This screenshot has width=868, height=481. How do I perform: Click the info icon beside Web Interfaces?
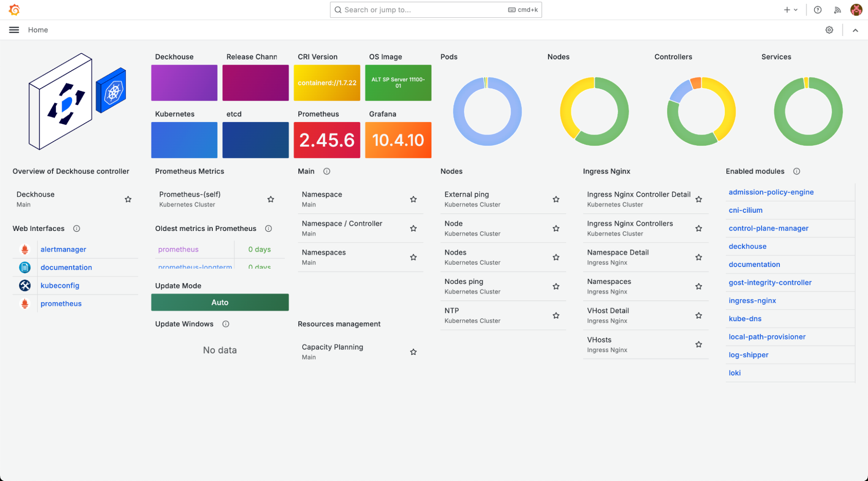[76, 228]
